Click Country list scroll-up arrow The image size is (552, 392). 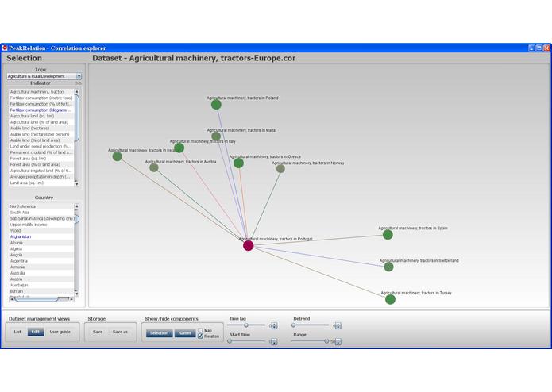coord(77,206)
